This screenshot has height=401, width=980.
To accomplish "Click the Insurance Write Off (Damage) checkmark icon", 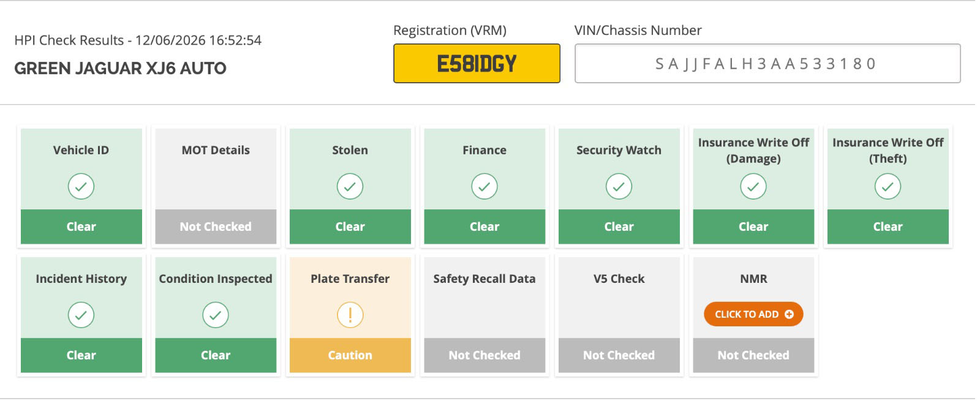I will point(753,186).
